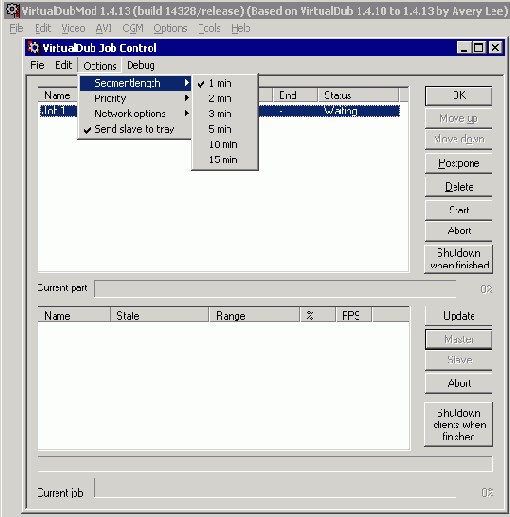This screenshot has height=517, width=510.
Task: Click the Current part progress bar
Action: (x=275, y=289)
